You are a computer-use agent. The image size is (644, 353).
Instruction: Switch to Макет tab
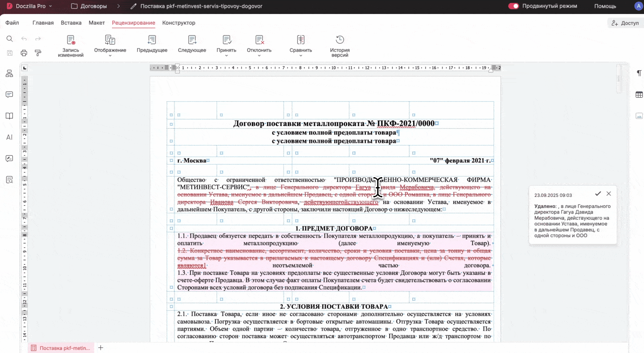click(97, 23)
